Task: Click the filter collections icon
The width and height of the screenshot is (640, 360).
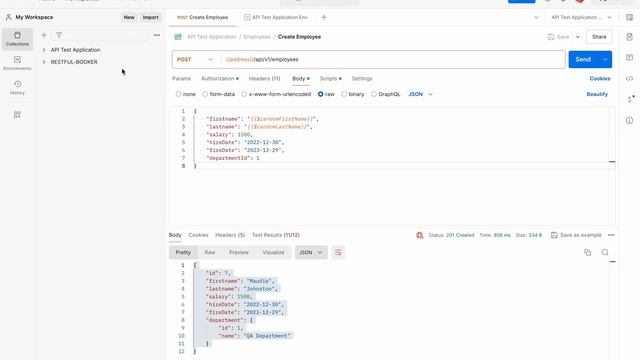Action: click(x=59, y=35)
